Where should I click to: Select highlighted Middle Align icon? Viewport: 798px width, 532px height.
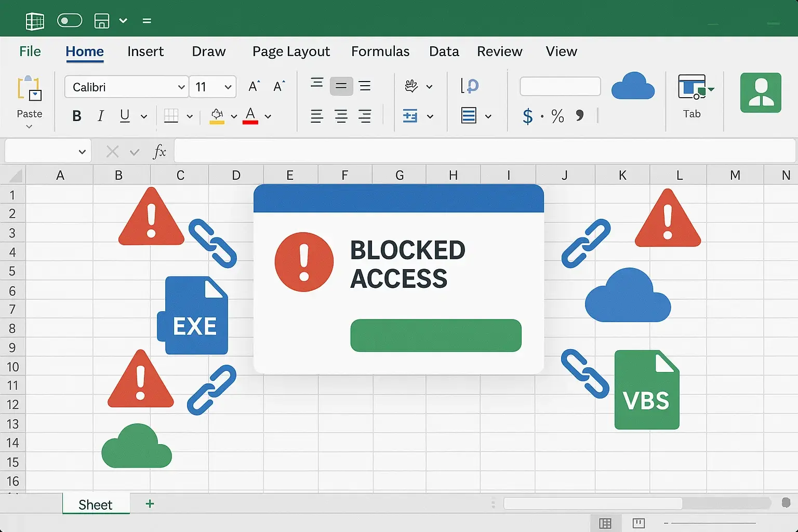point(341,86)
